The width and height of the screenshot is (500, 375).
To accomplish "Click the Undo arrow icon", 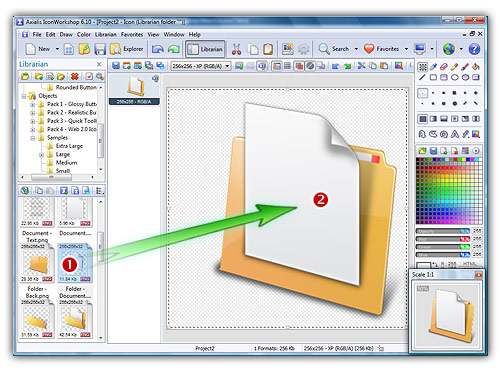I will (x=158, y=49).
